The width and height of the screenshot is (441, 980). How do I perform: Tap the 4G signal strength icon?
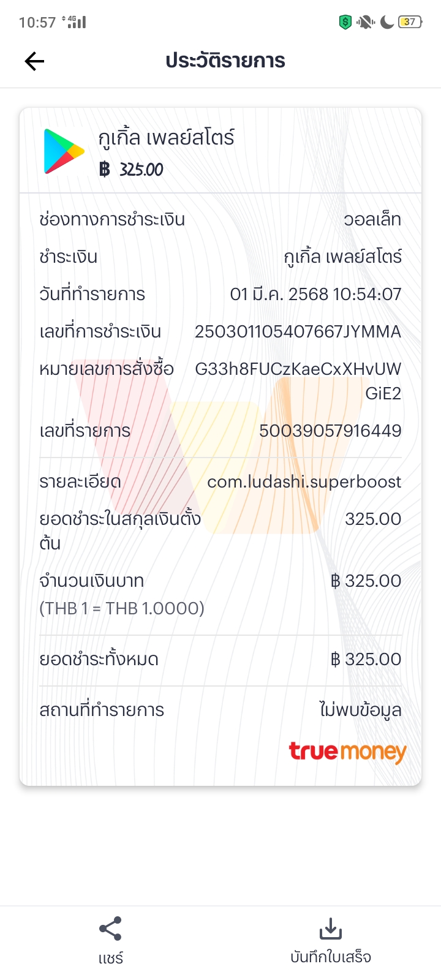pos(74,22)
